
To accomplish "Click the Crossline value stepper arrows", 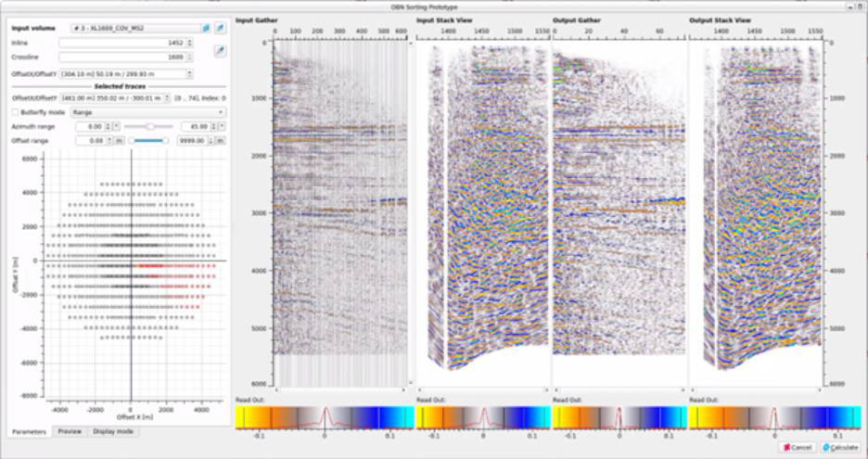I will point(190,57).
